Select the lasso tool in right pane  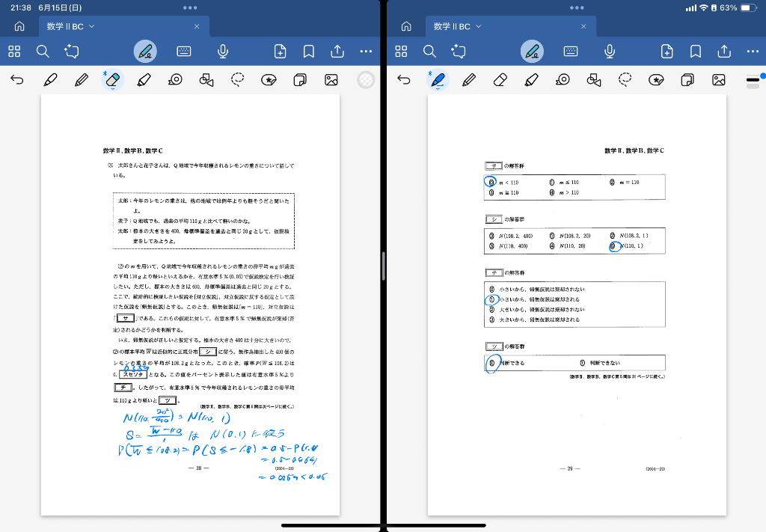pos(625,79)
